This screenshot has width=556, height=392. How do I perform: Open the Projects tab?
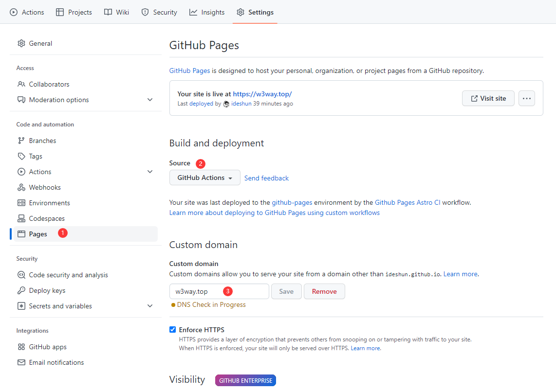click(74, 12)
